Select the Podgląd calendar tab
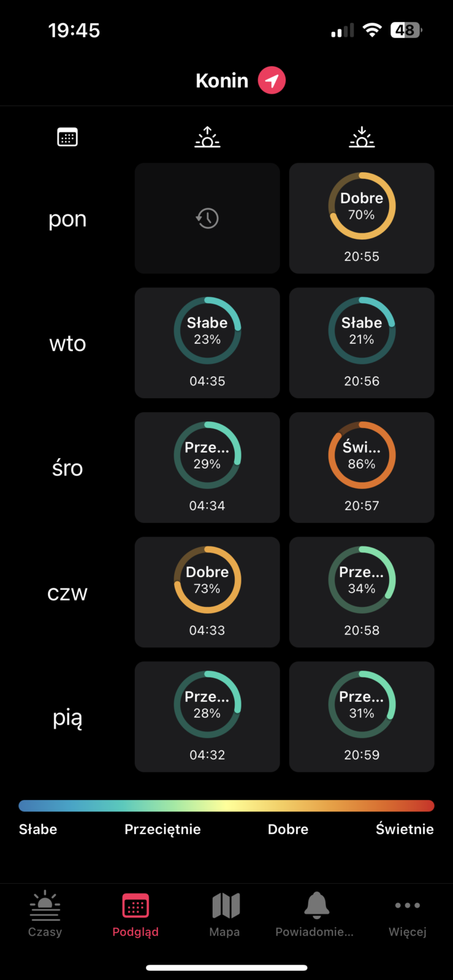The image size is (453, 980). pyautogui.click(x=135, y=914)
